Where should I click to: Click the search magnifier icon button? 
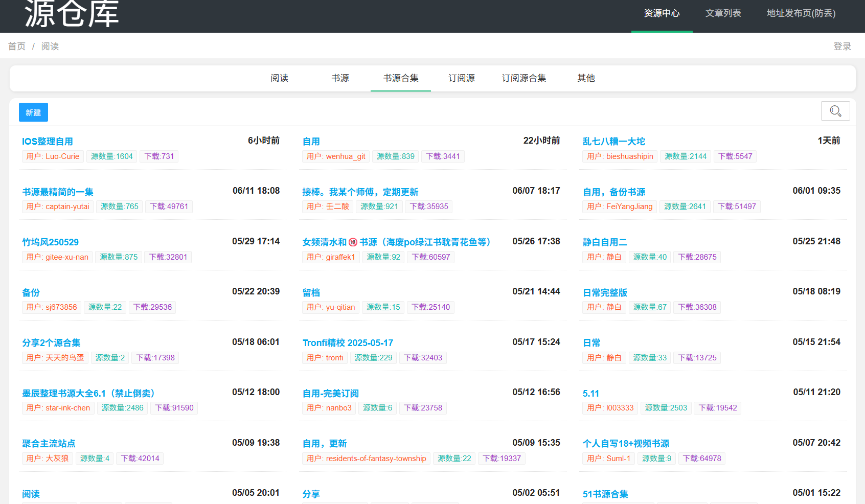[835, 111]
